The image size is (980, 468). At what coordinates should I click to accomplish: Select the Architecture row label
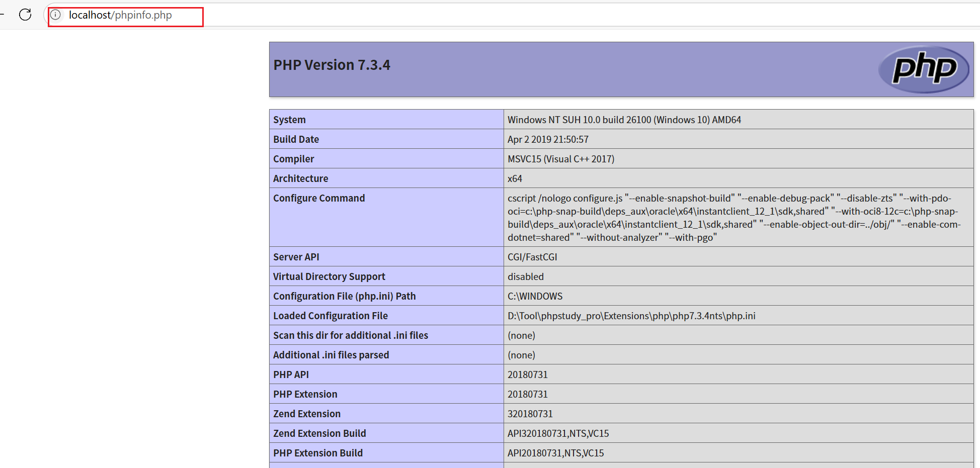pyautogui.click(x=300, y=178)
